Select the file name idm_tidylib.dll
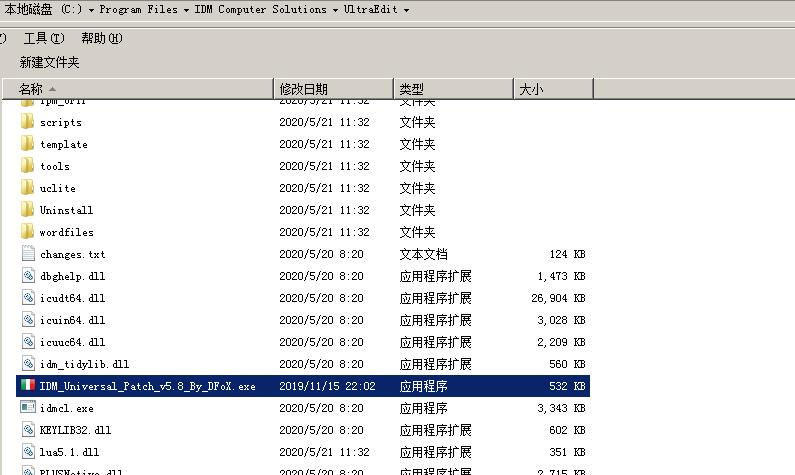This screenshot has width=795, height=475. 84,364
